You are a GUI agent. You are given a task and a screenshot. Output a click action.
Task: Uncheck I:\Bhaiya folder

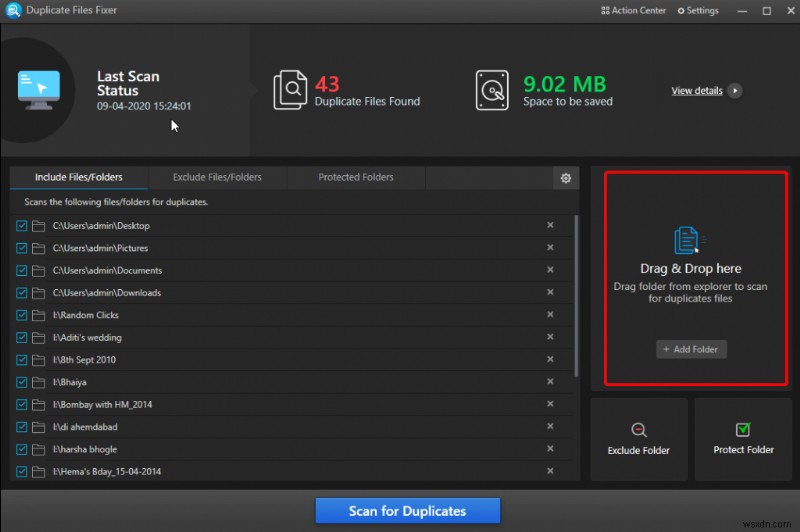tap(21, 382)
